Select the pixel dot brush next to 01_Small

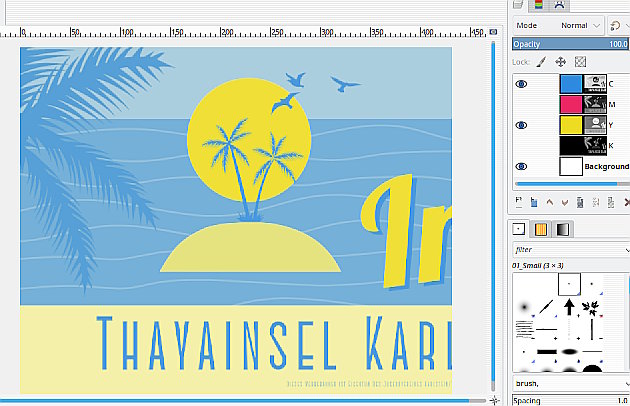coord(591,284)
